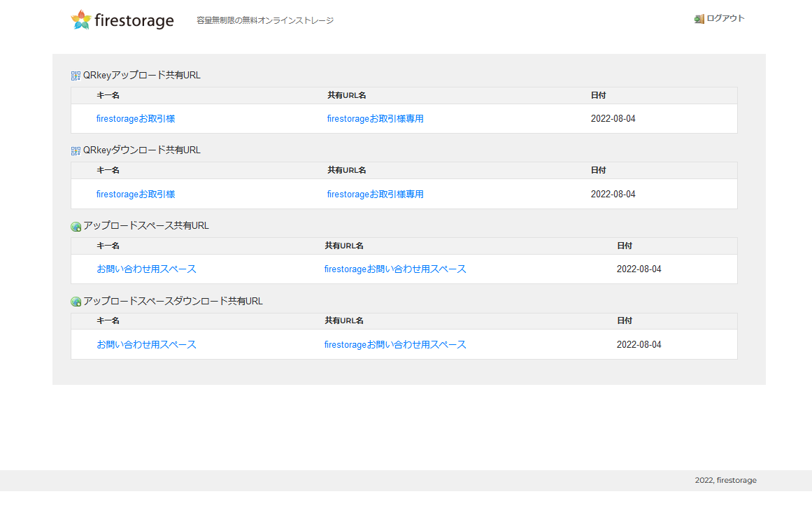Click the アップロードスペースダウンロード共有URL section heading
This screenshot has width=812, height=508.
[173, 301]
